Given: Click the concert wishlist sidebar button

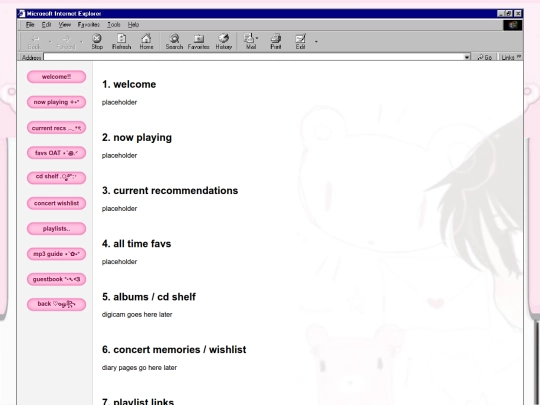Looking at the screenshot, I should [x=56, y=203].
